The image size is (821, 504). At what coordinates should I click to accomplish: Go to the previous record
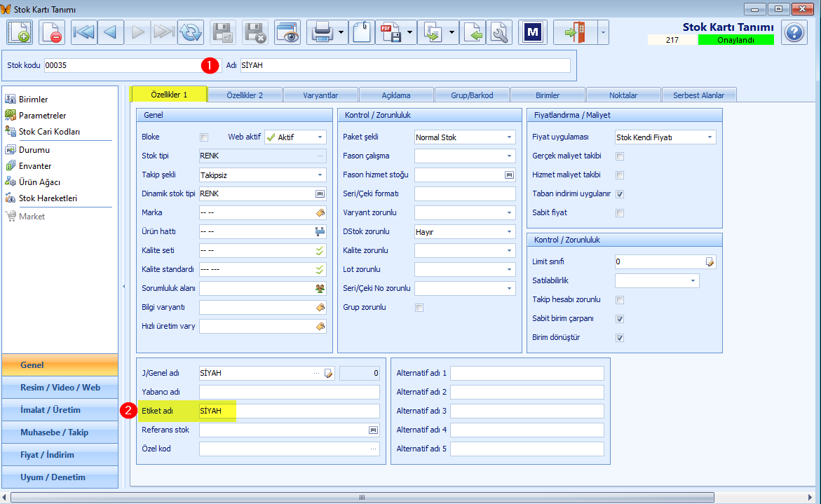click(x=111, y=32)
